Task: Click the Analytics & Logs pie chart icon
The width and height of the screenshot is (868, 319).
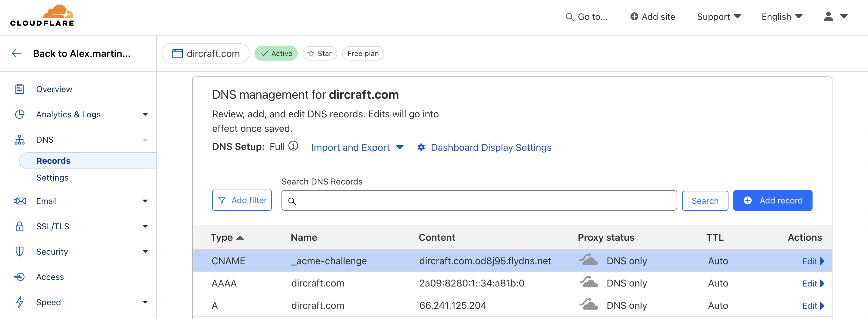Action: tap(20, 114)
